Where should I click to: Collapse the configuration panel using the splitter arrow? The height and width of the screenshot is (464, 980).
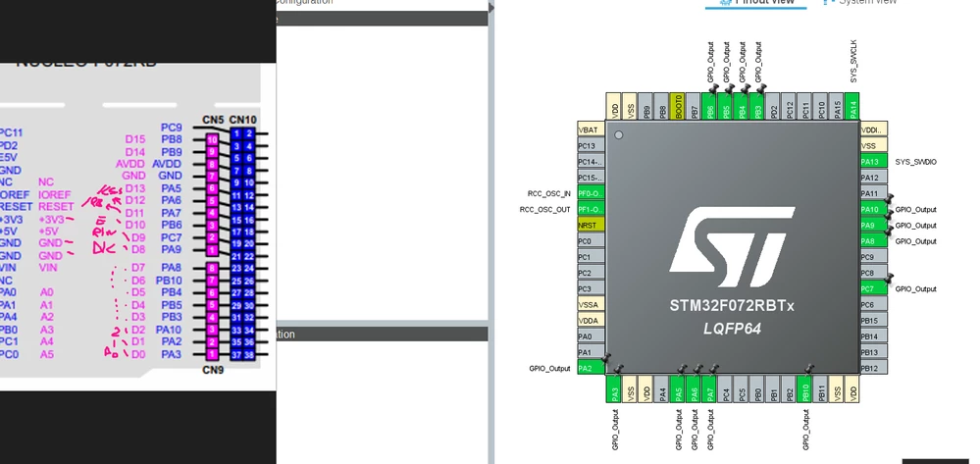click(x=491, y=8)
